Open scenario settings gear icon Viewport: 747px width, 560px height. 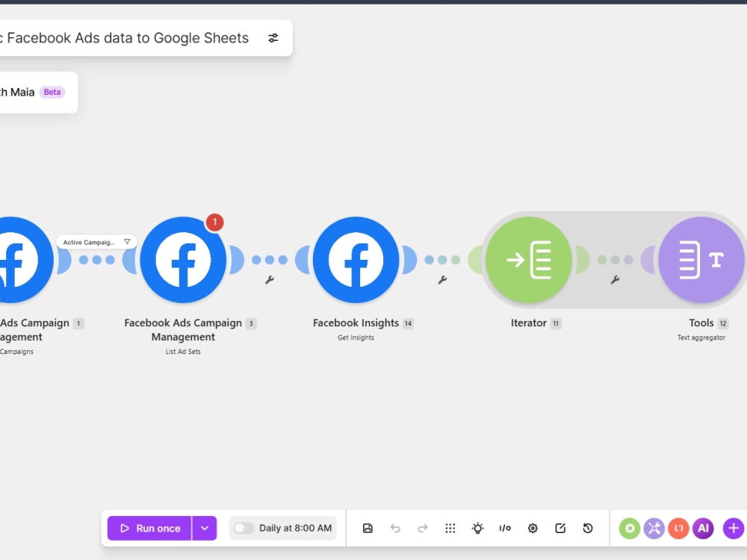(x=533, y=528)
